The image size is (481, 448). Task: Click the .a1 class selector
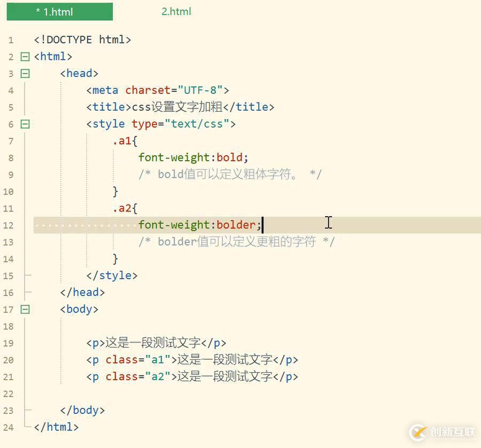click(x=122, y=140)
